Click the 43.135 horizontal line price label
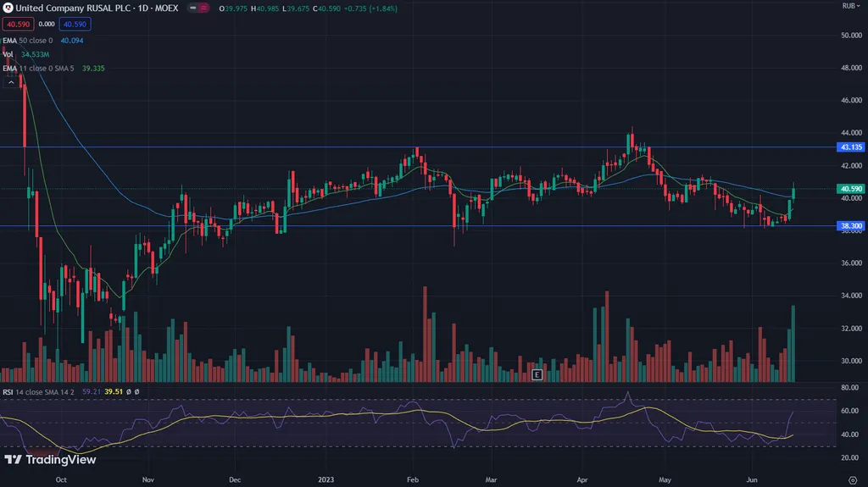 [849, 147]
